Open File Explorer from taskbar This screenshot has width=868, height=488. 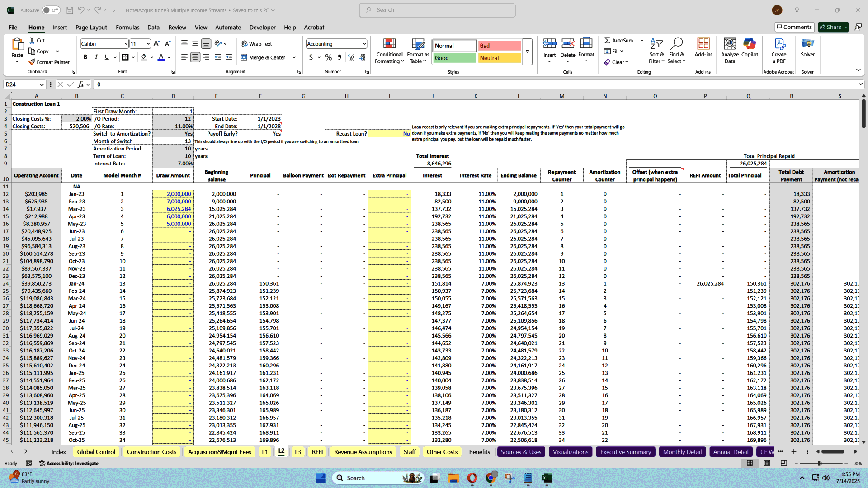pyautogui.click(x=453, y=478)
